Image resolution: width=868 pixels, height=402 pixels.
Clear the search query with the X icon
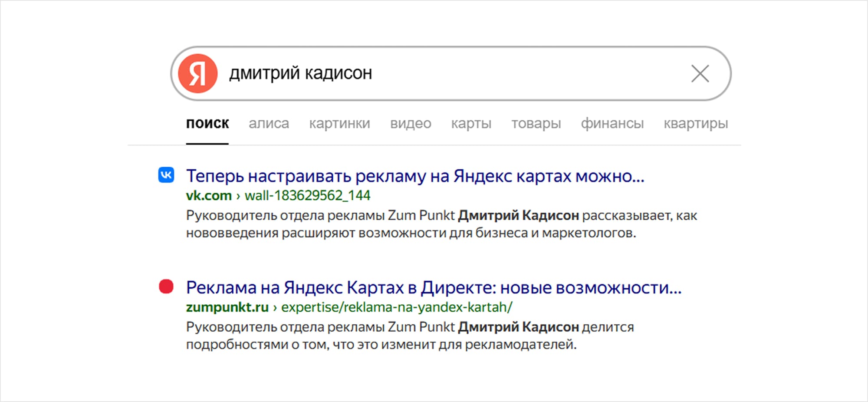pos(700,73)
